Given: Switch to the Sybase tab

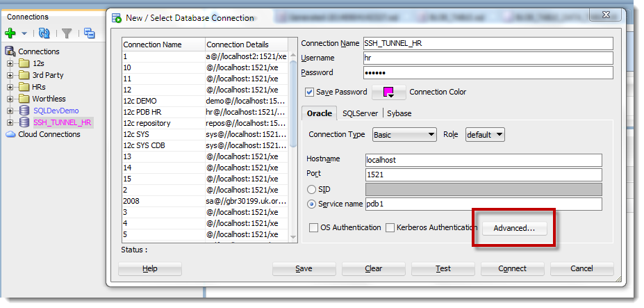Looking at the screenshot, I should pyautogui.click(x=399, y=113).
